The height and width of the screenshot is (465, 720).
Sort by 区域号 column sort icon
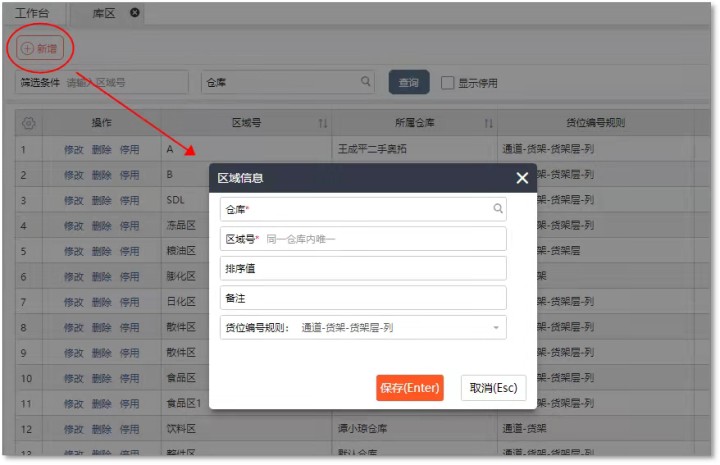[322, 123]
